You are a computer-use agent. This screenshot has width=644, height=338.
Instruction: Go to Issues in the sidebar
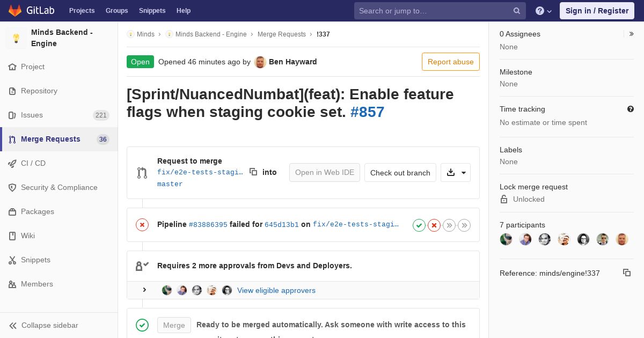point(59,115)
